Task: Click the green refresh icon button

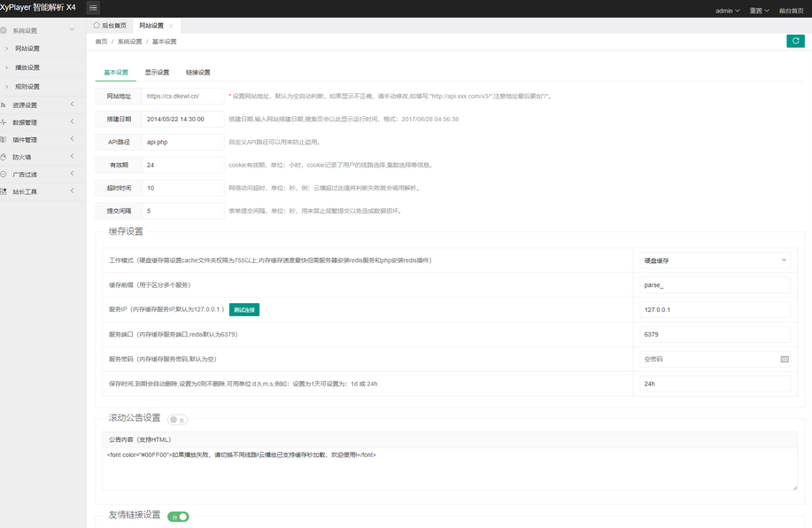Action: coord(795,41)
